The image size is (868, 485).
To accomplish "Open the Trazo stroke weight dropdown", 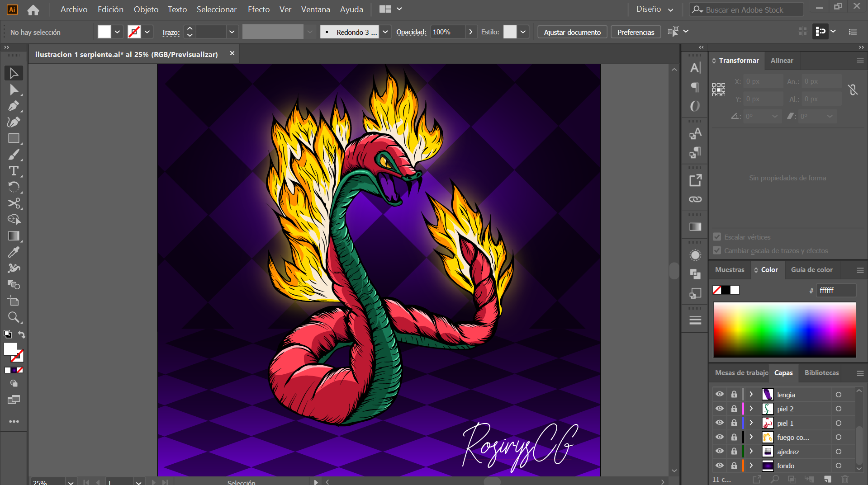I will click(x=232, y=32).
